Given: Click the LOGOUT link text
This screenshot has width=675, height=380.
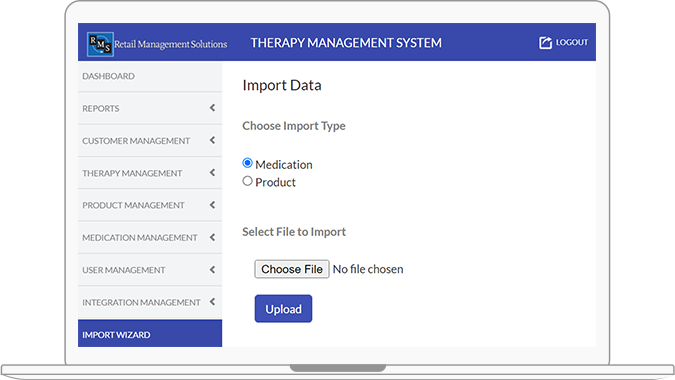Looking at the screenshot, I should coord(572,42).
